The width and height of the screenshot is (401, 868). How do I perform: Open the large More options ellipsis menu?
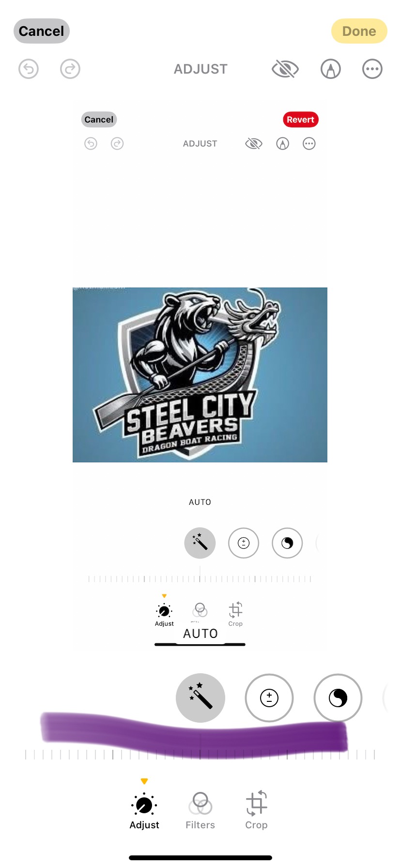pos(372,69)
